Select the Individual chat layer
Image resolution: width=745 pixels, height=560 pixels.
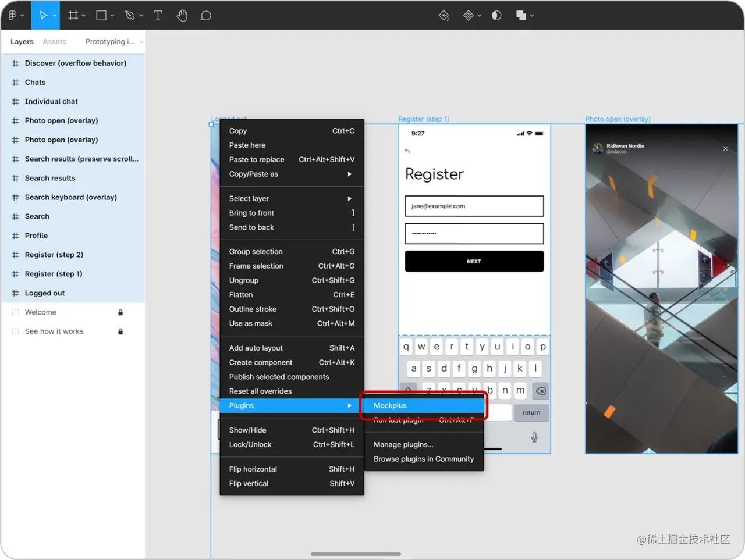(x=73, y=101)
